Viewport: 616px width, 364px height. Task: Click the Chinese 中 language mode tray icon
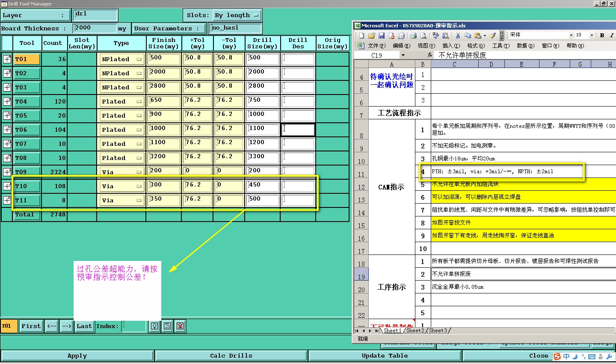pos(566,356)
